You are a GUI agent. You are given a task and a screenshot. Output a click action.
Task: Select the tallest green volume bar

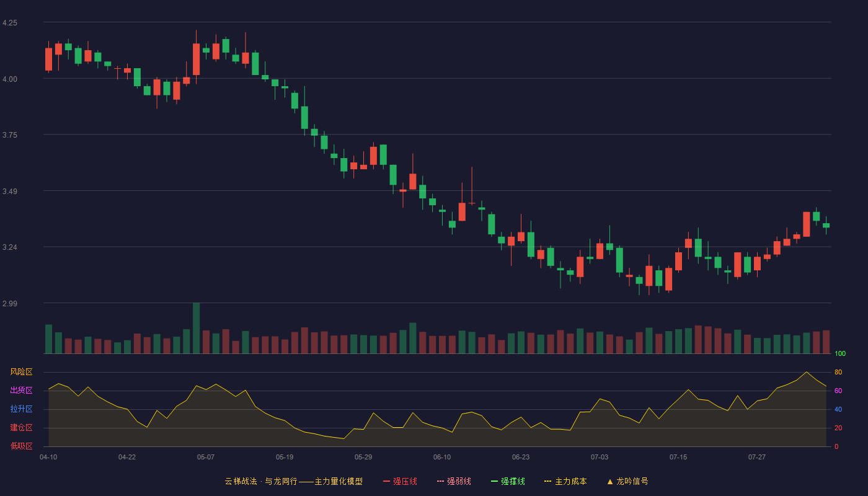click(x=196, y=328)
